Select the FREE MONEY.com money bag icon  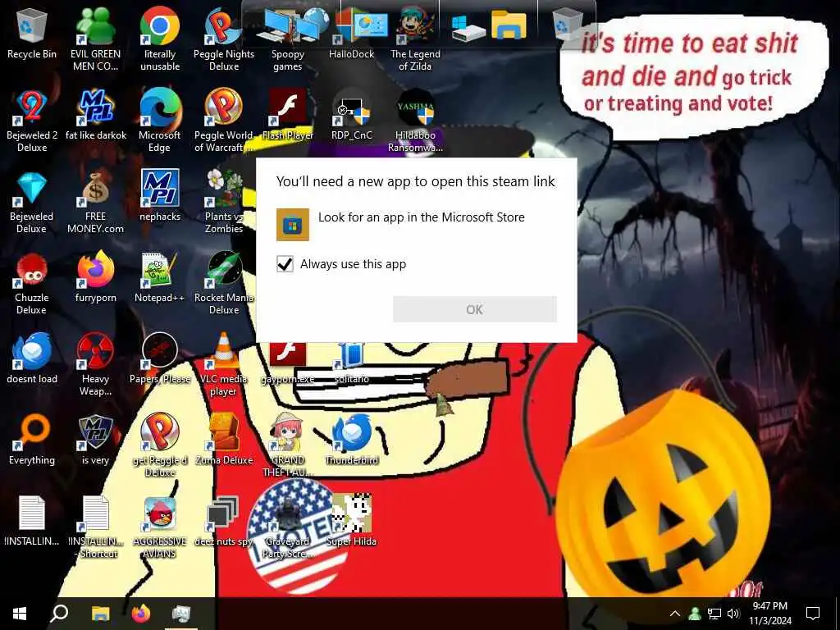click(95, 188)
